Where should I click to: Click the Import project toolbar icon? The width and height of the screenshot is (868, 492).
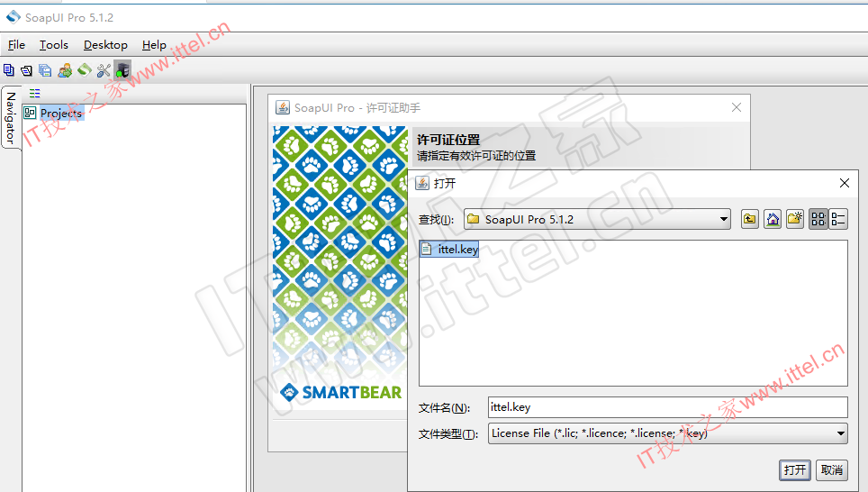[x=27, y=70]
